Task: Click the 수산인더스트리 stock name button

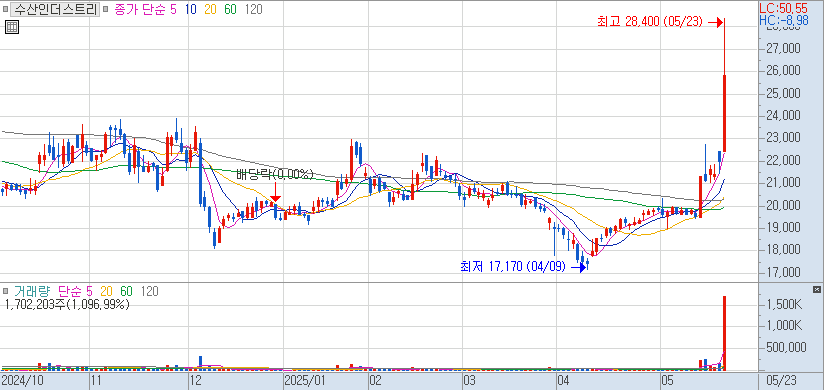Action: point(56,9)
